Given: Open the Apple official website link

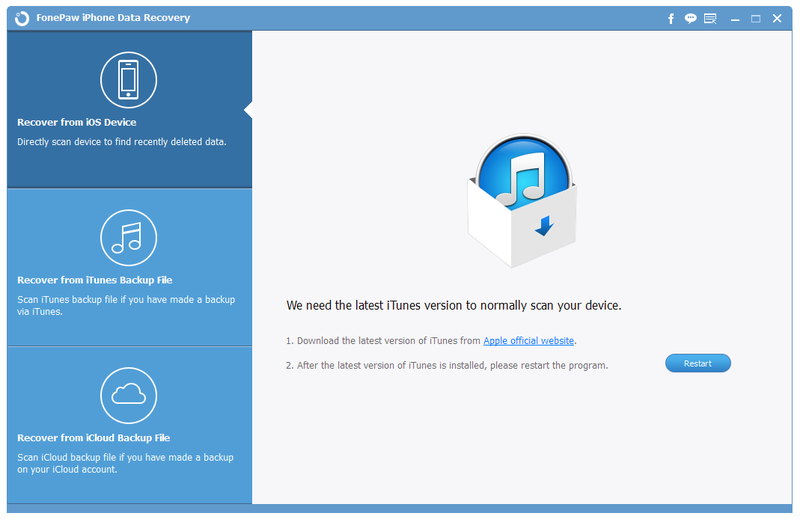Looking at the screenshot, I should [529, 340].
